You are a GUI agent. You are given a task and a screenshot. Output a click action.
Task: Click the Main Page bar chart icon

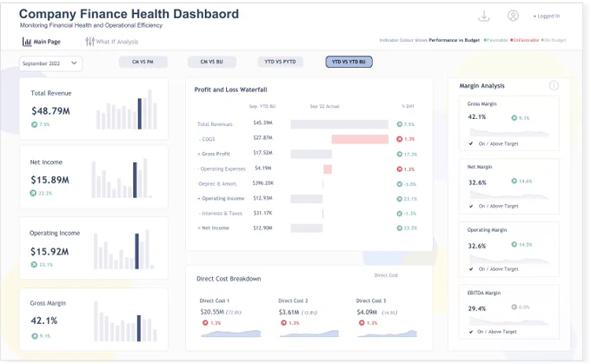27,42
